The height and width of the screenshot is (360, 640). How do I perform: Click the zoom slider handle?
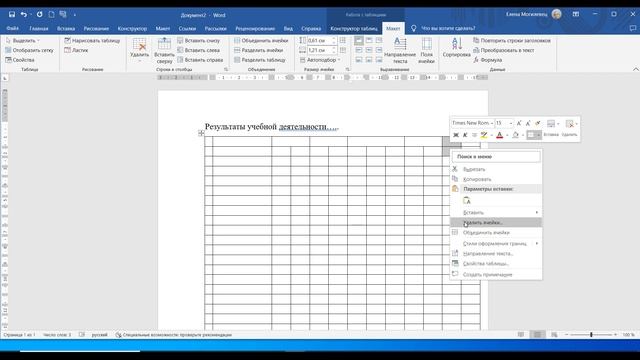[x=591, y=335]
